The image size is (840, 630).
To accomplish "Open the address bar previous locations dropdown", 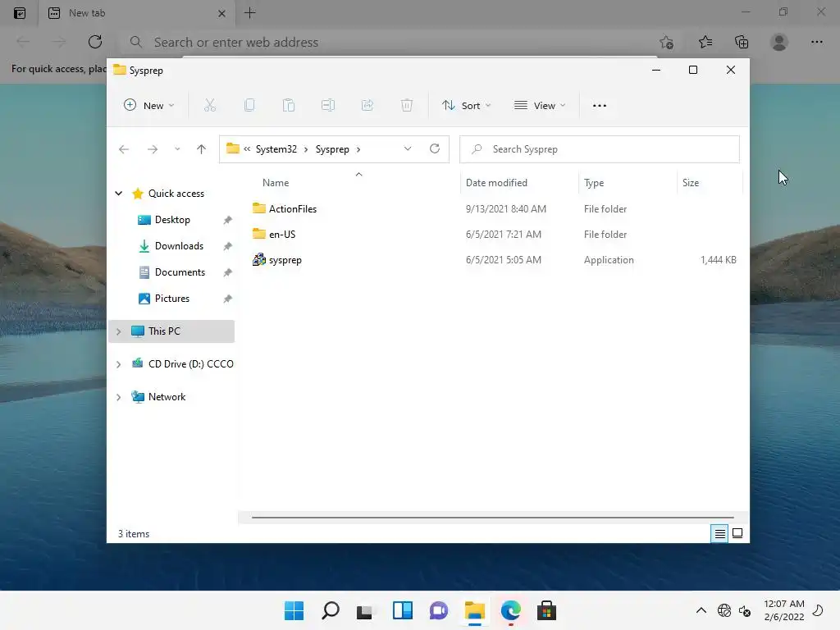I will 408,149.
